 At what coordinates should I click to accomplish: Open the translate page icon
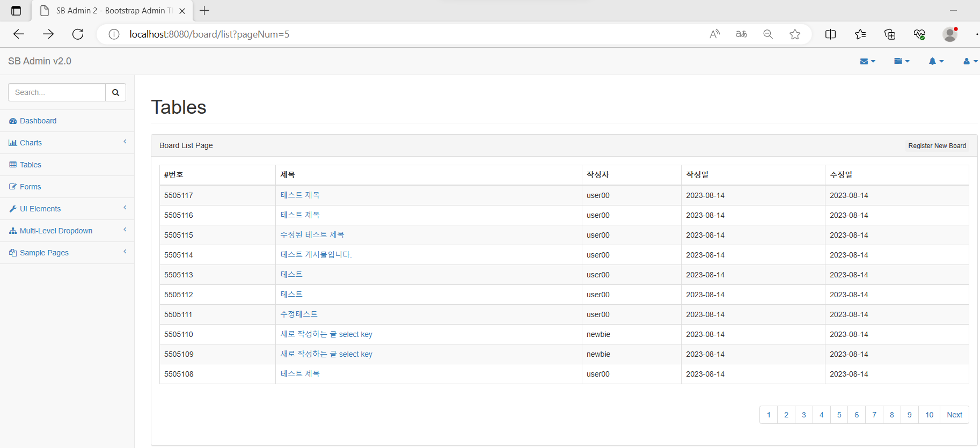coord(741,34)
